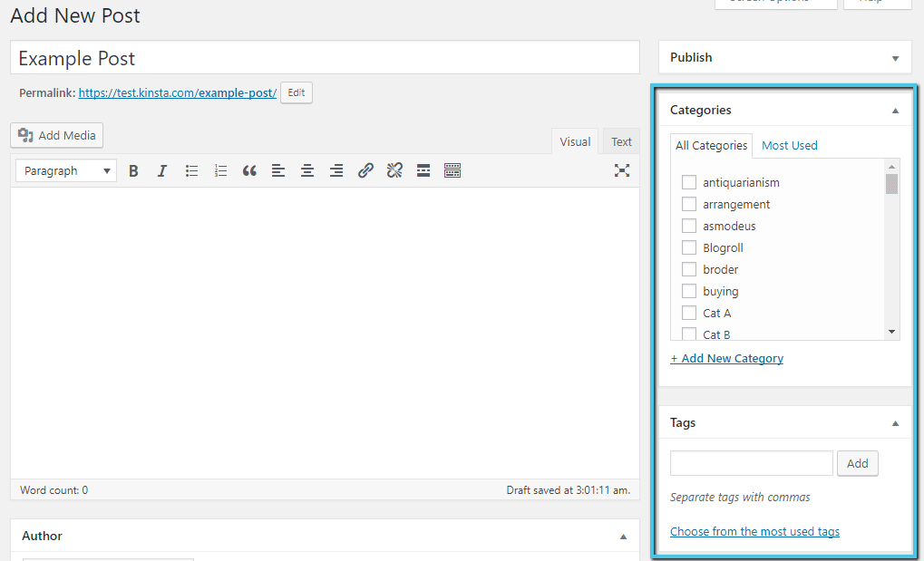Check the Blogroll category
924x561 pixels.
689,247
